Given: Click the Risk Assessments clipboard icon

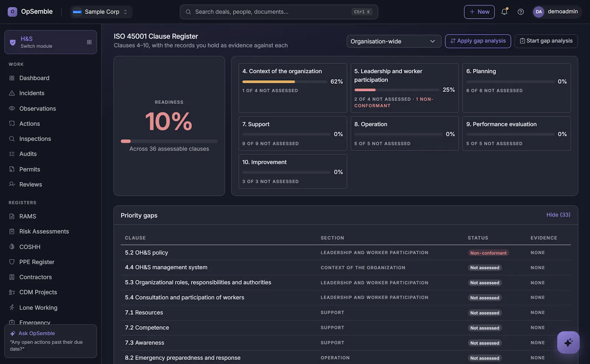Looking at the screenshot, I should 12,231.
